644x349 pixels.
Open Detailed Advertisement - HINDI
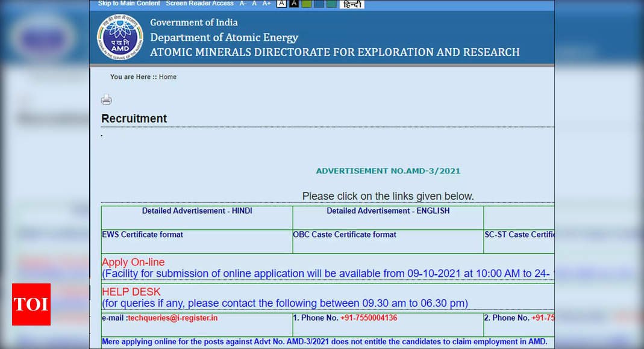click(x=197, y=211)
